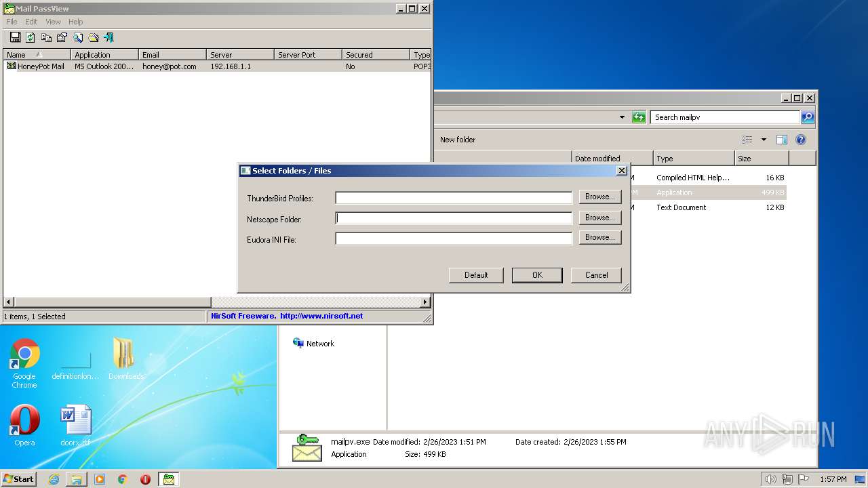Click the Eudora INI File input field
This screenshot has width=868, height=488.
(454, 239)
